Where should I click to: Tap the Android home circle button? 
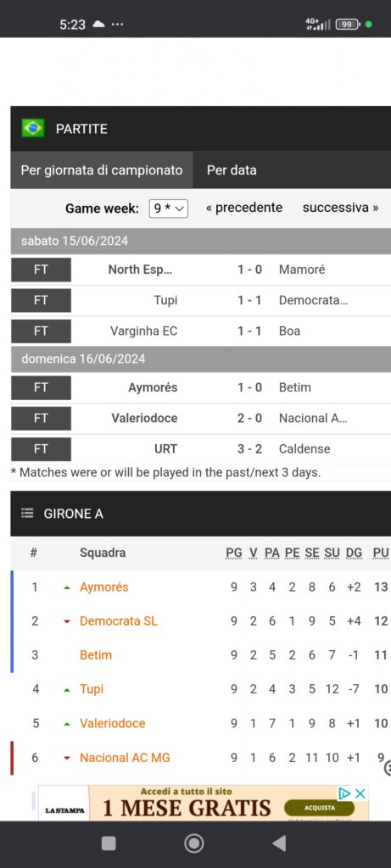coord(194,843)
